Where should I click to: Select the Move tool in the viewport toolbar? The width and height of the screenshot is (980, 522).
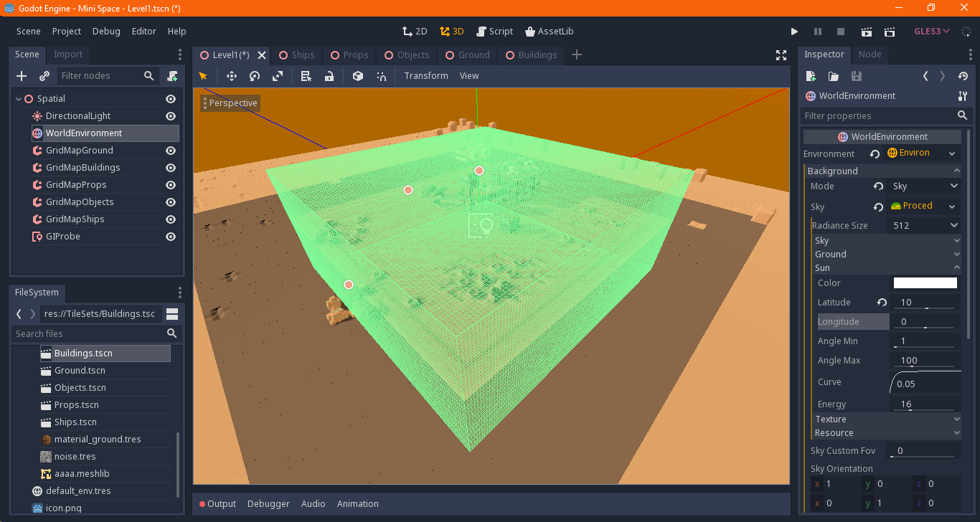[x=231, y=75]
